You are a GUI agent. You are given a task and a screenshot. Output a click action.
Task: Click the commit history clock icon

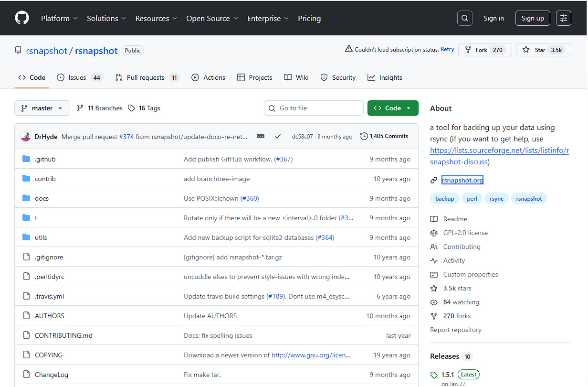tap(362, 136)
